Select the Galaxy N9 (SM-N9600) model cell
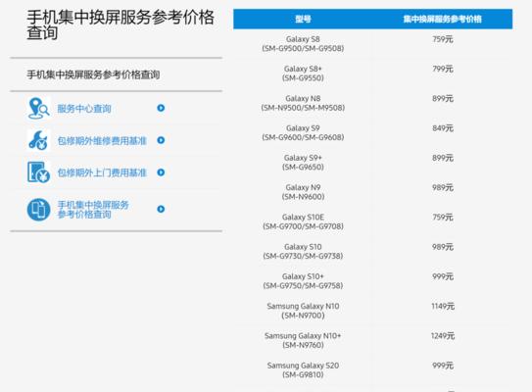This screenshot has width=532, height=392. 303,192
